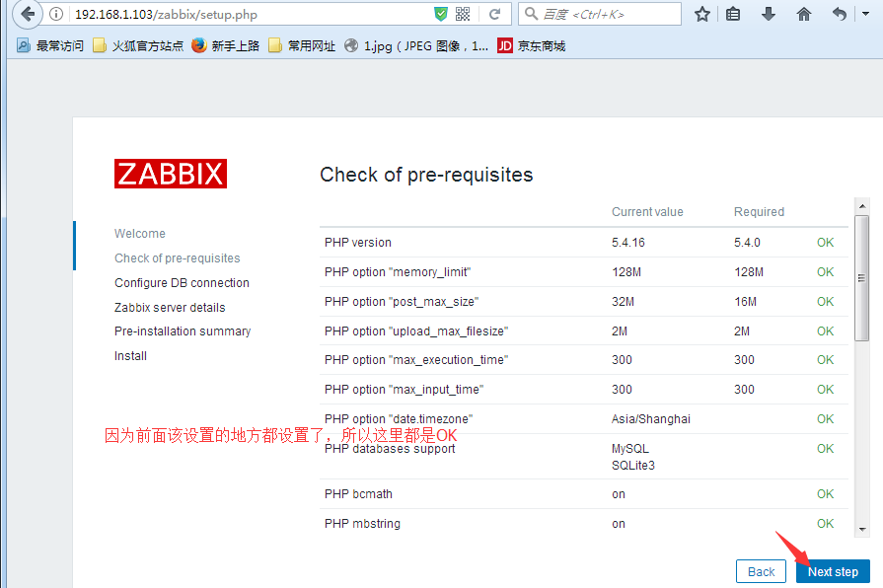The height and width of the screenshot is (588, 883).
Task: Click the reload page icon
Action: tap(494, 15)
